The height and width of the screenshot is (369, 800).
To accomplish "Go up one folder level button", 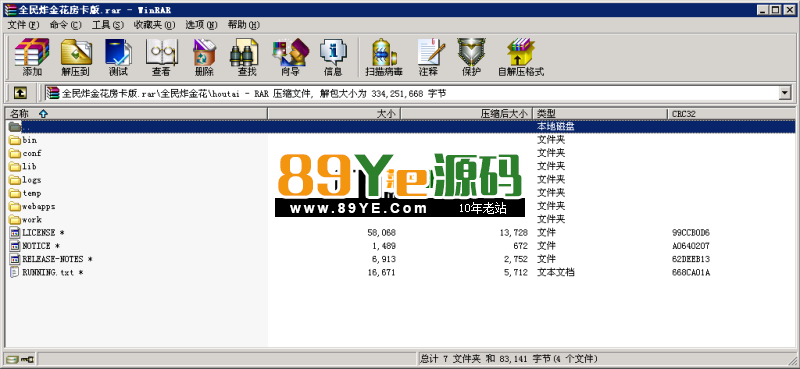I will click(20, 93).
